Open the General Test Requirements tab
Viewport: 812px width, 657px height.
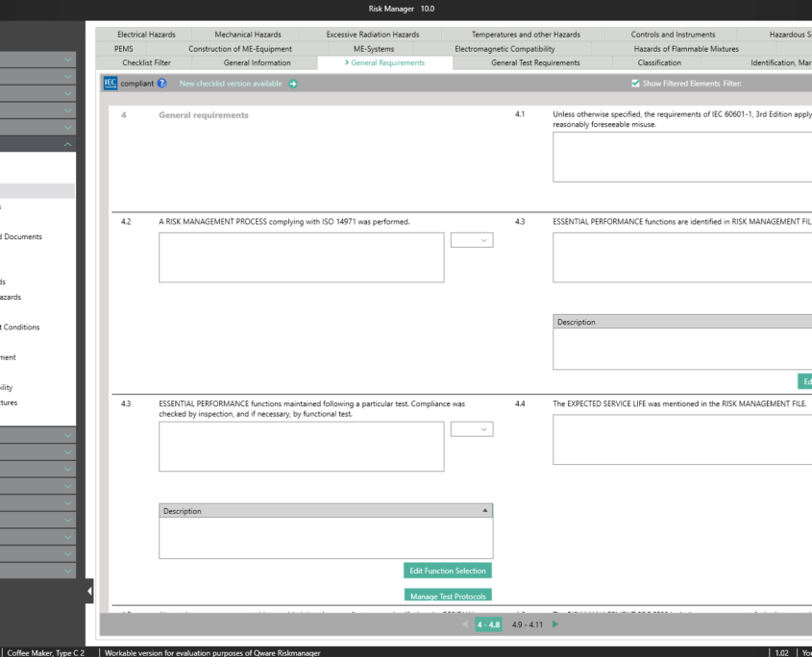pos(535,62)
